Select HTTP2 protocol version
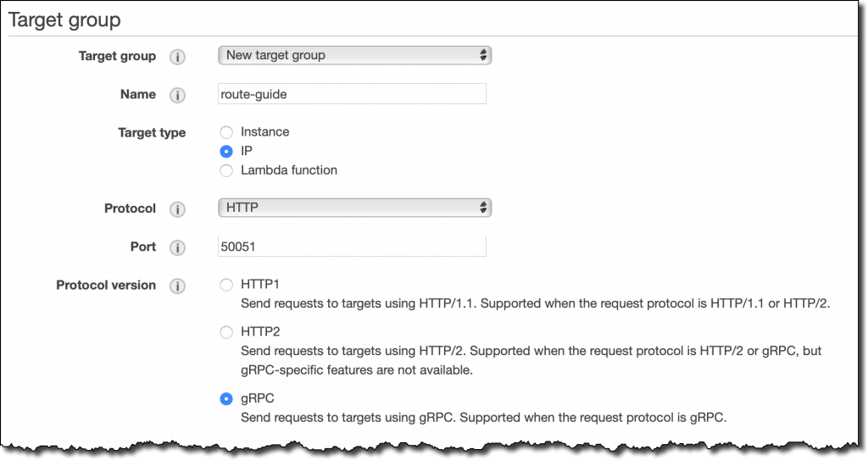868x461 pixels. tap(225, 332)
